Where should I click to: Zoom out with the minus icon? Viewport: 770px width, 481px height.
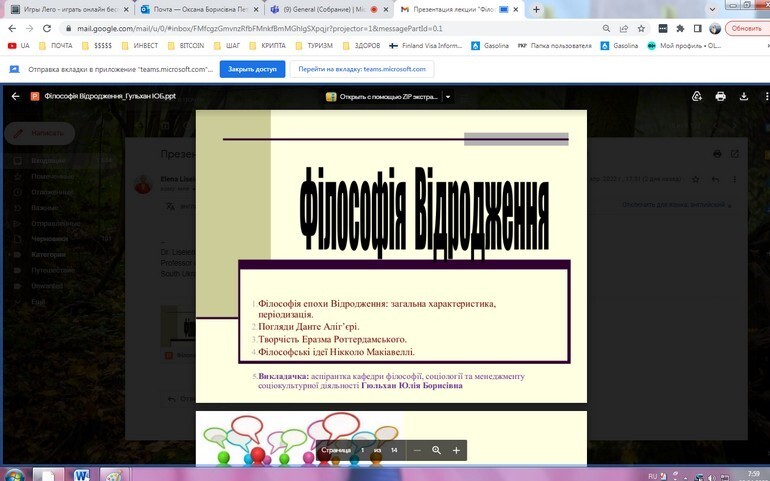417,451
